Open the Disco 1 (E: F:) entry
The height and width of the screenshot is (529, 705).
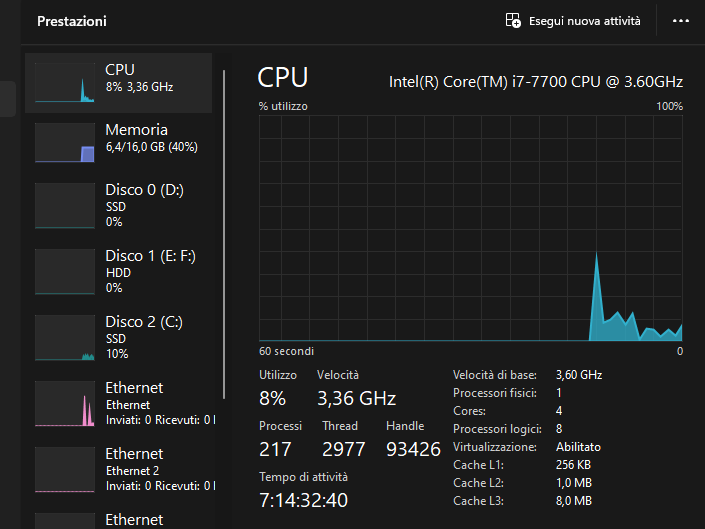pyautogui.click(x=119, y=271)
